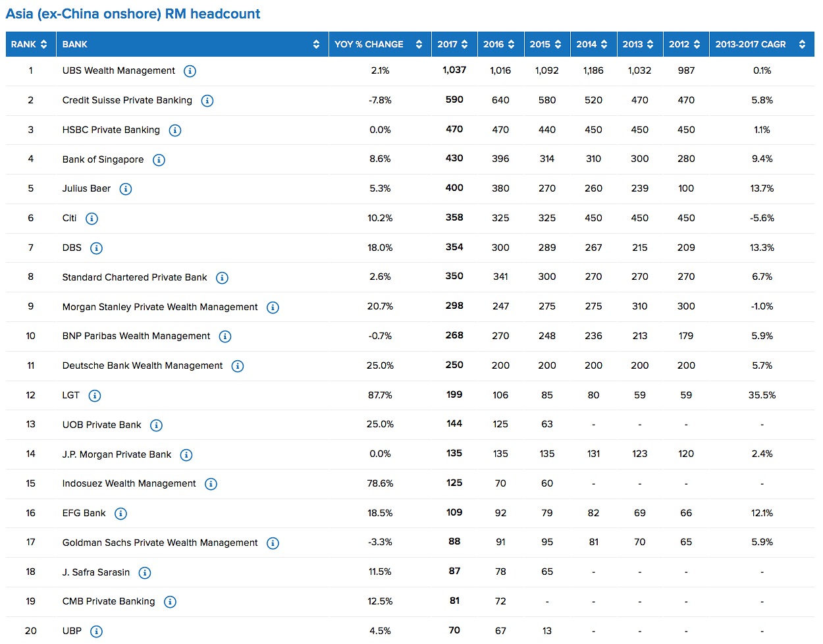Open the LGT info icon
The image size is (823, 644).
coord(95,396)
